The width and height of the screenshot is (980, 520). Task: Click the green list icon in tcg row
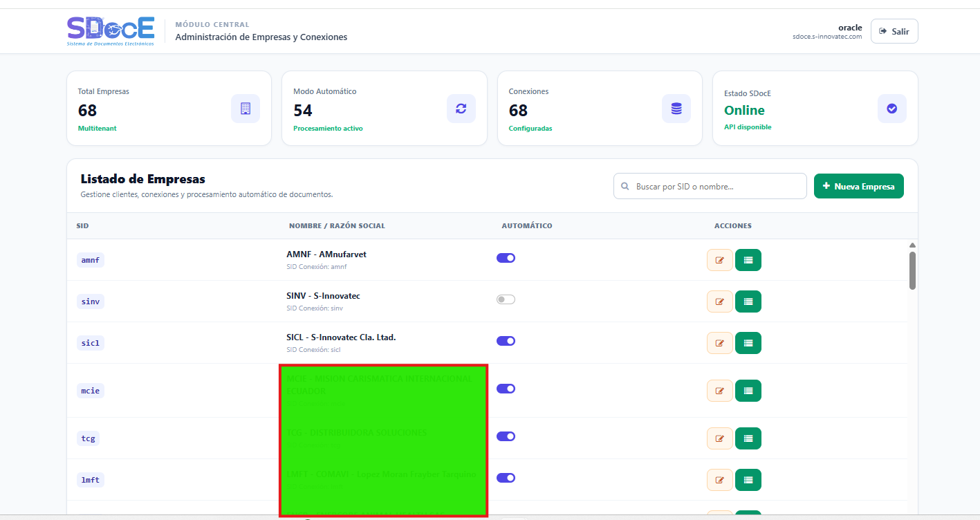click(748, 438)
